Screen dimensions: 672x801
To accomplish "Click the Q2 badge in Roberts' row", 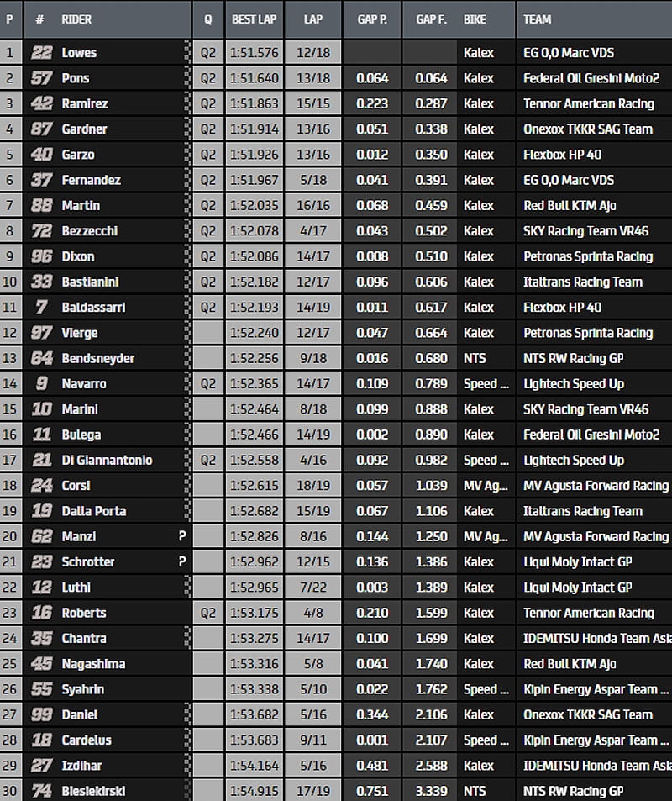I will [208, 613].
